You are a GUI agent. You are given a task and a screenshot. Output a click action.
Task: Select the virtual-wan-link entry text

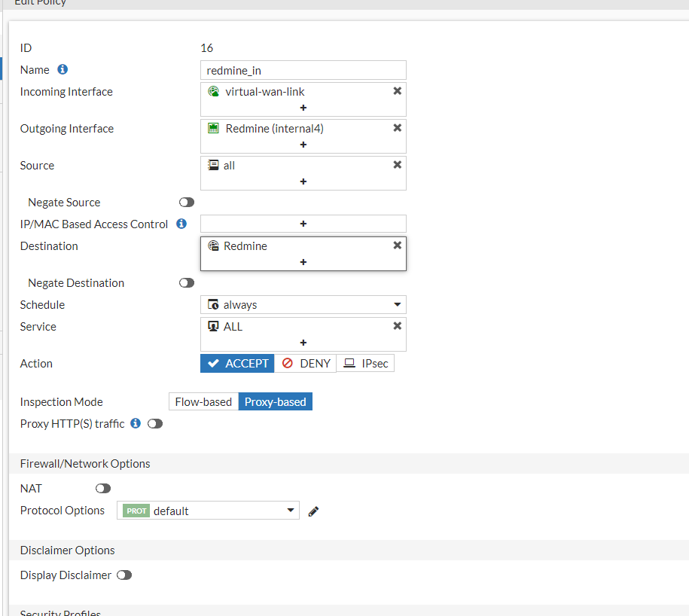point(265,91)
